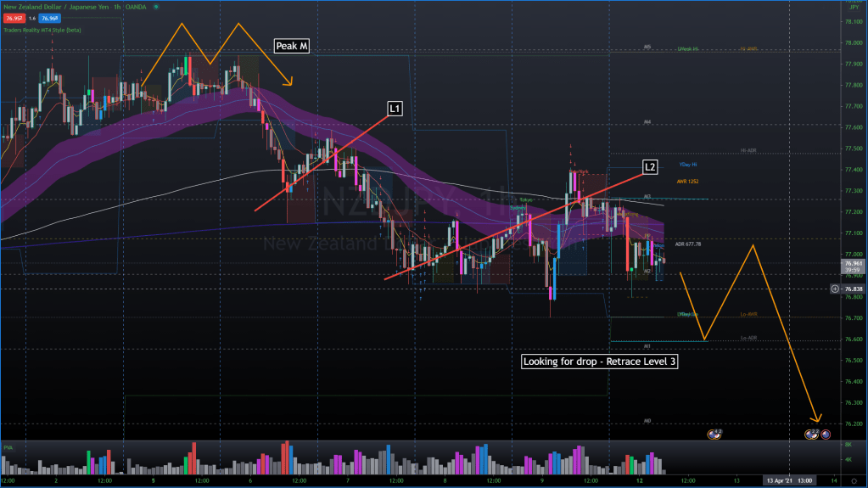Select the L1 trendline label

coord(395,108)
